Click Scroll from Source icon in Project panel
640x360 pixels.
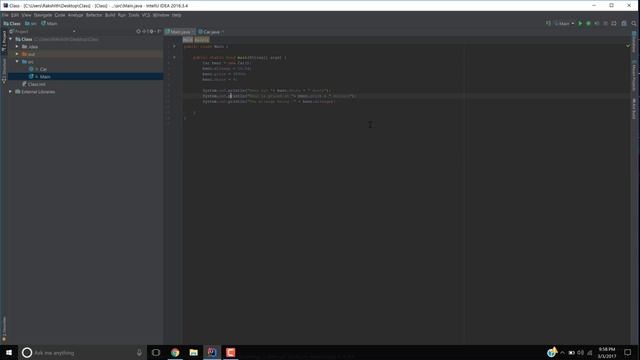point(138,31)
